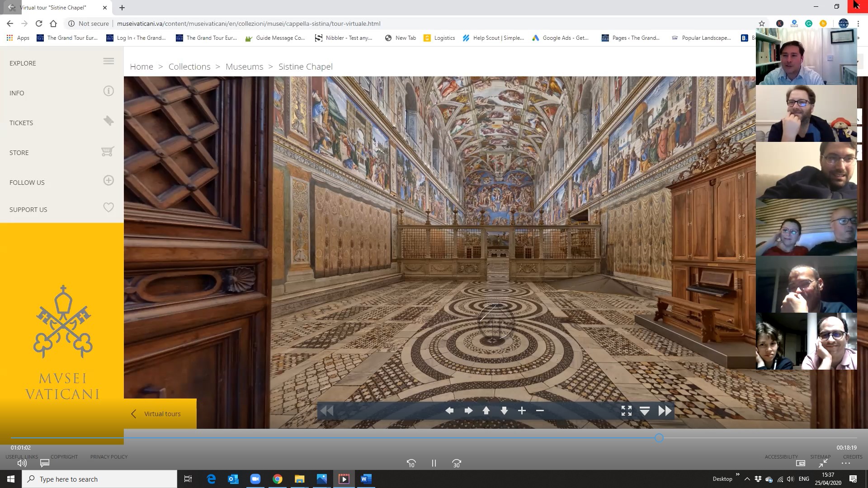This screenshot has width=868, height=488.
Task: Click the video player volume icon
Action: [22, 463]
